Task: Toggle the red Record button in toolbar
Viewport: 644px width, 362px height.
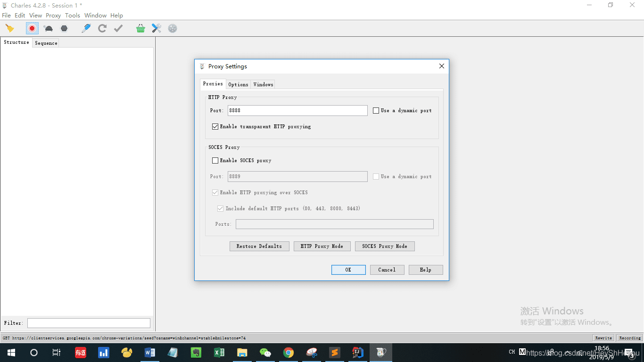Action: [32, 28]
